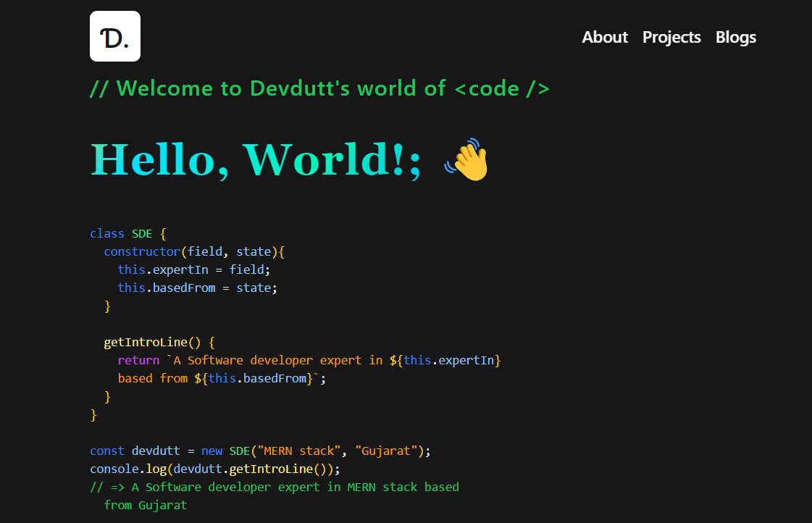The height and width of the screenshot is (523, 812).
Task: Open the About page
Action: coord(604,37)
